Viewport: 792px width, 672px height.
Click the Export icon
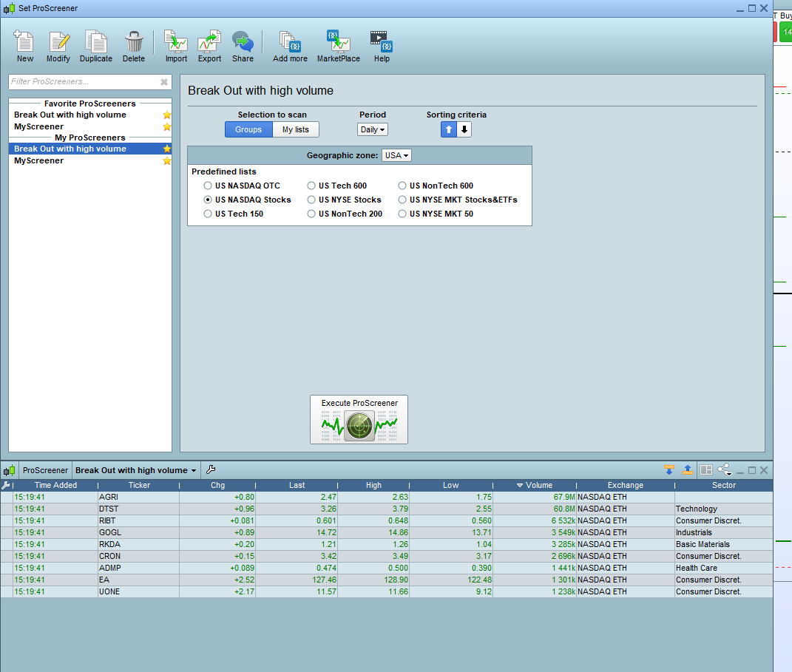tap(209, 46)
